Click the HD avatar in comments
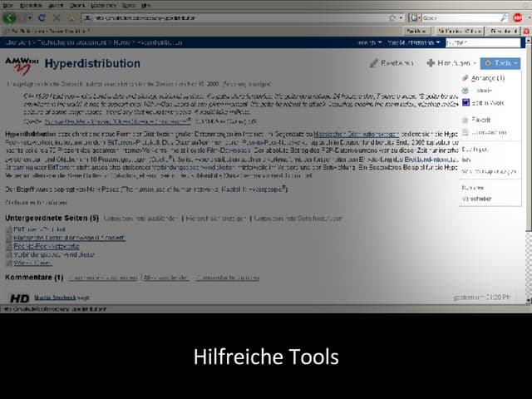Image resolution: width=532 pixels, height=399 pixels. point(20,298)
